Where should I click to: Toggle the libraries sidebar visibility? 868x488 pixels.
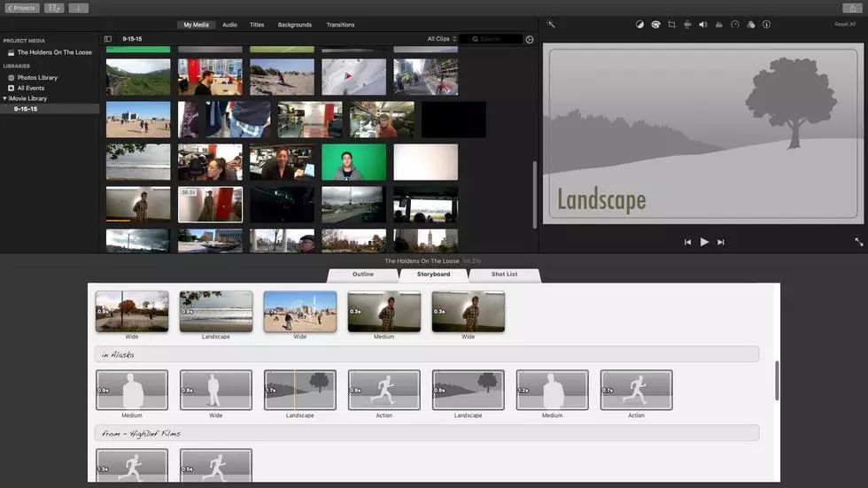(108, 39)
